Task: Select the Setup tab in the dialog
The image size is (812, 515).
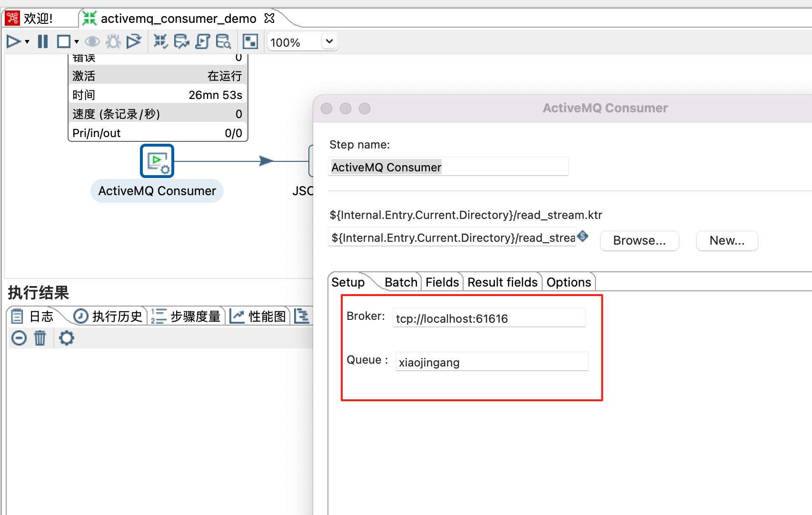Action: pyautogui.click(x=348, y=282)
